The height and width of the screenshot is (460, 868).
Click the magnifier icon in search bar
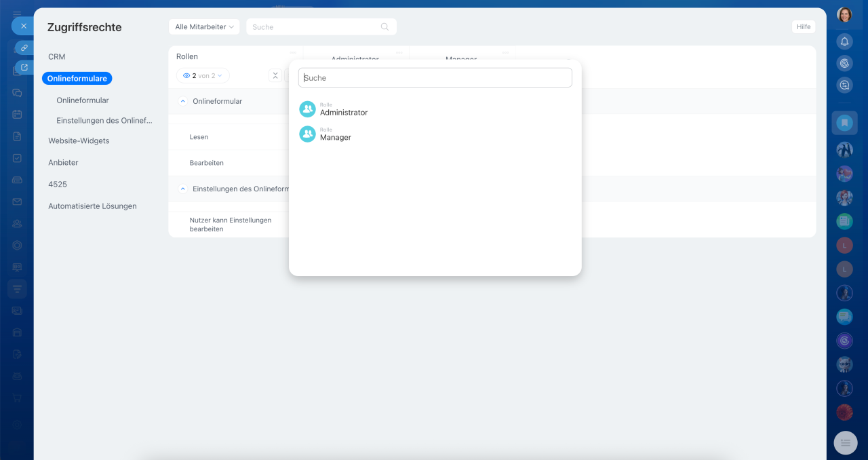384,27
